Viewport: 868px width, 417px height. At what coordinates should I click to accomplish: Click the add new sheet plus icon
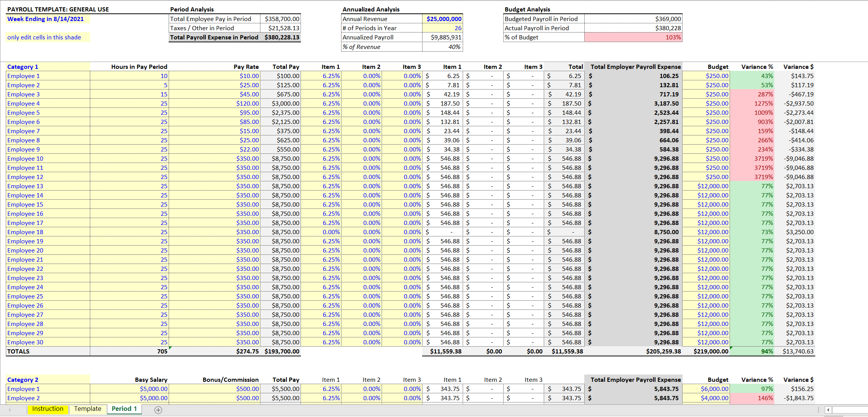(158, 410)
